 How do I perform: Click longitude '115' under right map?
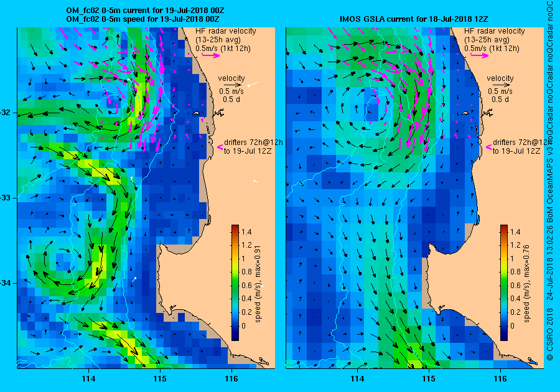pos(429,379)
